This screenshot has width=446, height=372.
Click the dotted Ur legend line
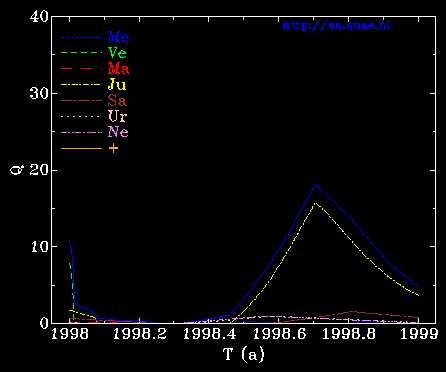click(81, 117)
